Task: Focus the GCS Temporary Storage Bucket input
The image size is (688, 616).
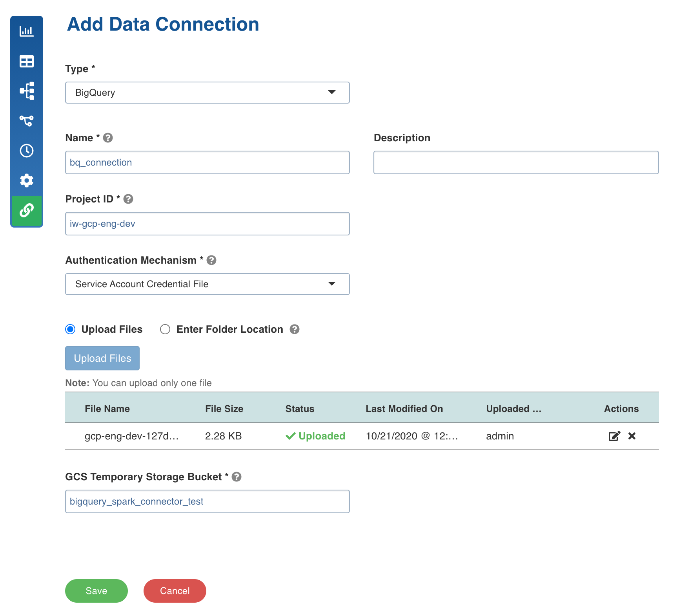Action: coord(207,501)
